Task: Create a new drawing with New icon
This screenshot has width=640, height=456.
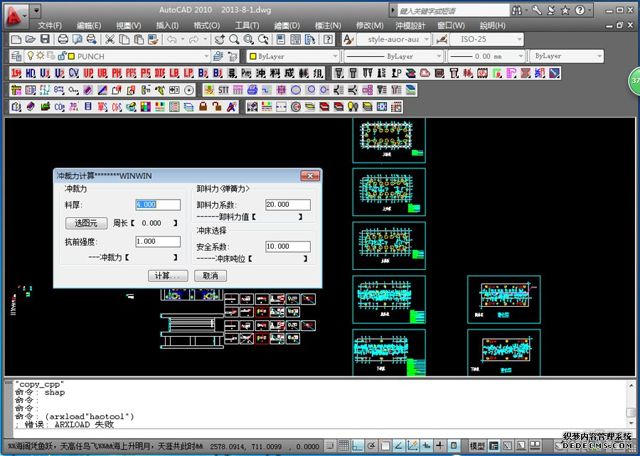Action: coord(16,40)
